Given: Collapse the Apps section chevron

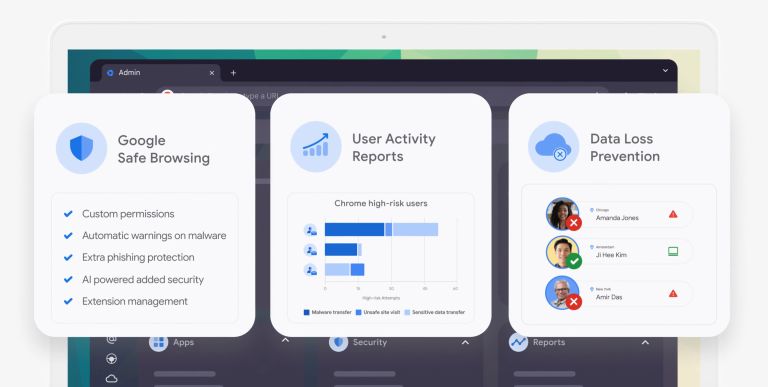Looking at the screenshot, I should click(x=285, y=340).
